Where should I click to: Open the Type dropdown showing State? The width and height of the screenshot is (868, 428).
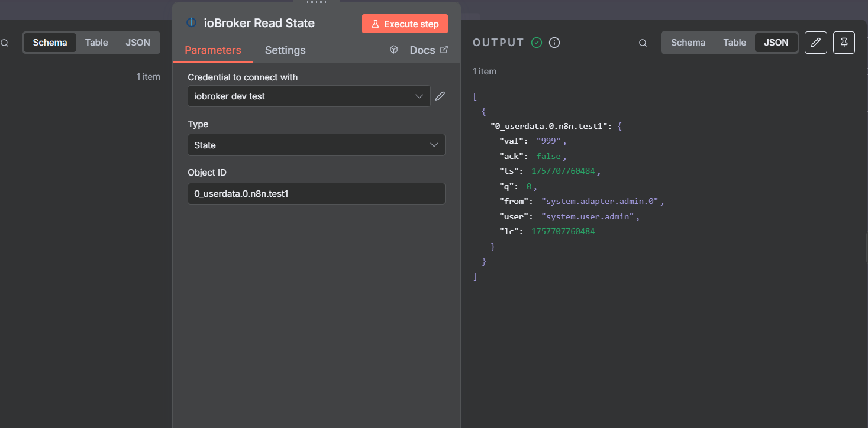tap(317, 145)
